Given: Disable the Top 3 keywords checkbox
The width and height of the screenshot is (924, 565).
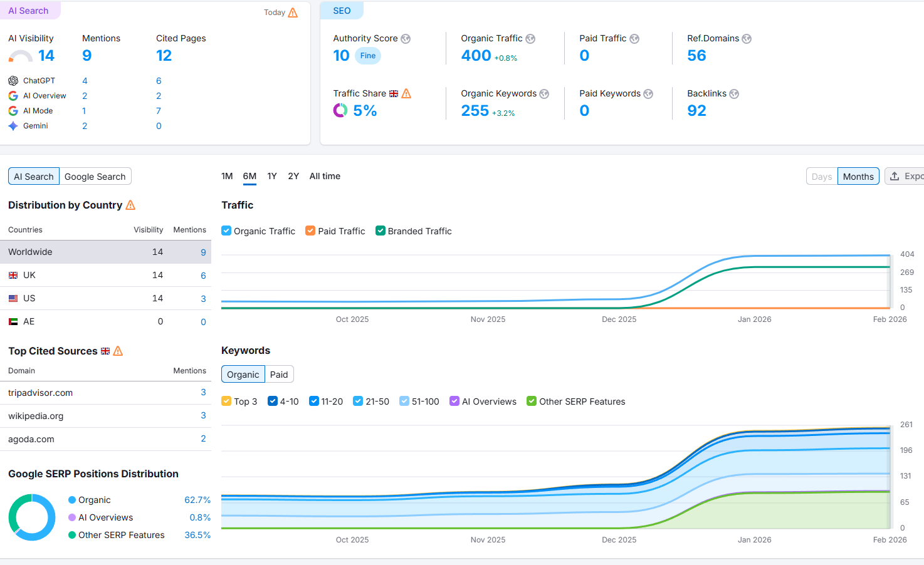Looking at the screenshot, I should (226, 401).
